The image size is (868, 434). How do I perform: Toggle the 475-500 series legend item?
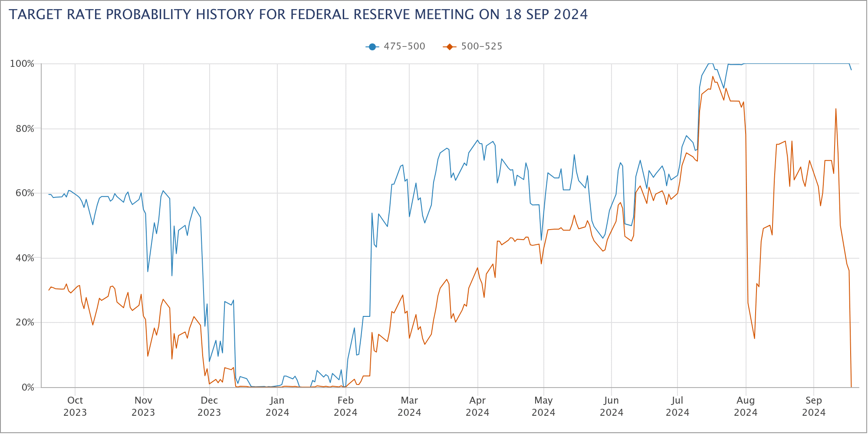pyautogui.click(x=395, y=46)
